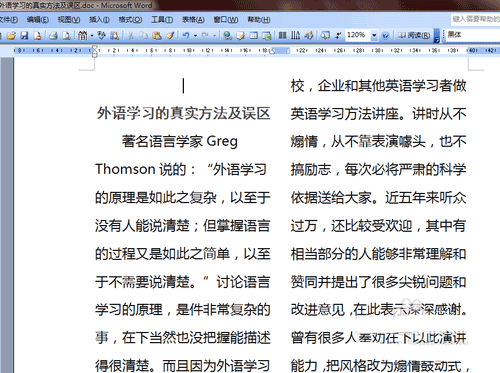Click the Insert Table icon

(254, 35)
